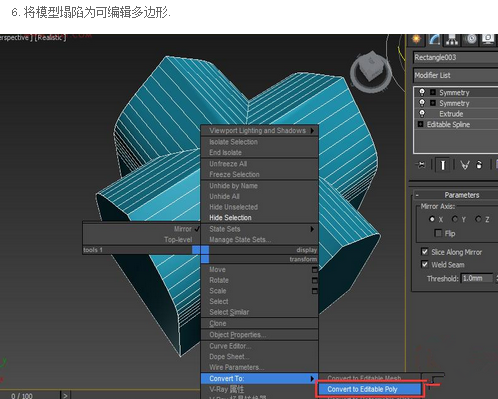This screenshot has width=498, height=399.
Task: Click the 0 / 100 time slider handle
Action: (x=30, y=396)
